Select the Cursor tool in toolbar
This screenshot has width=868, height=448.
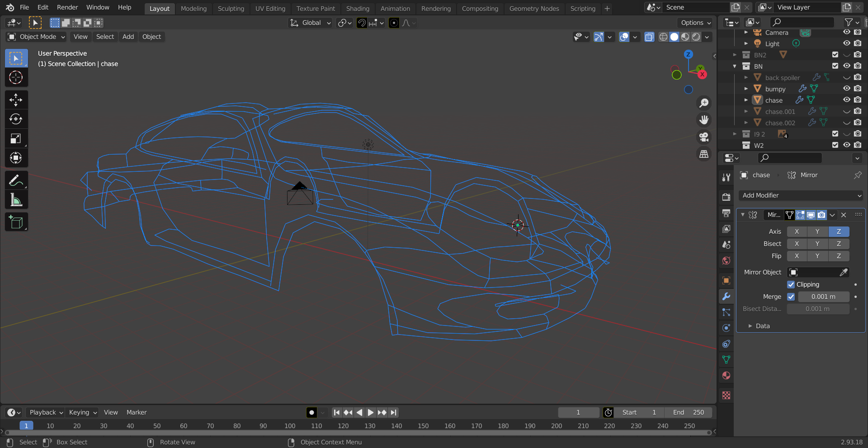16,78
